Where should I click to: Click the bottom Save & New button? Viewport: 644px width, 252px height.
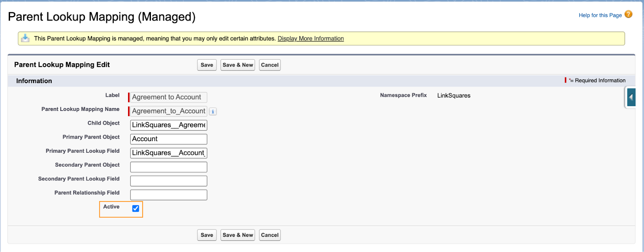click(x=237, y=235)
